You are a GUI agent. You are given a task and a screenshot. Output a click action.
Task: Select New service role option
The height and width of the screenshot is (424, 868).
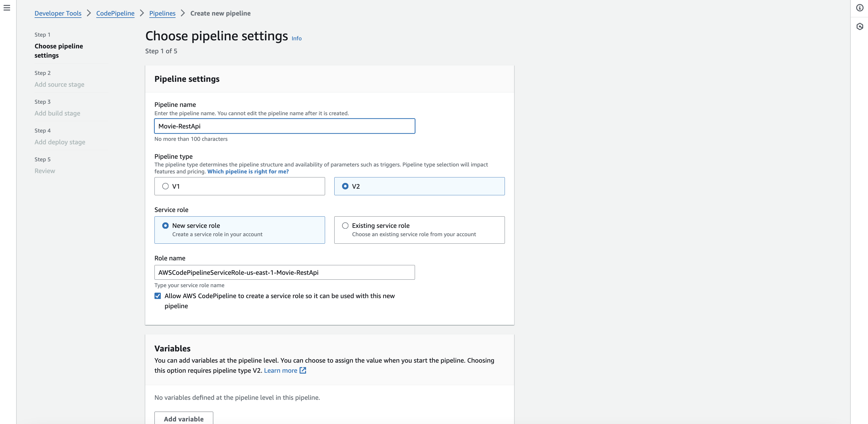pyautogui.click(x=165, y=226)
